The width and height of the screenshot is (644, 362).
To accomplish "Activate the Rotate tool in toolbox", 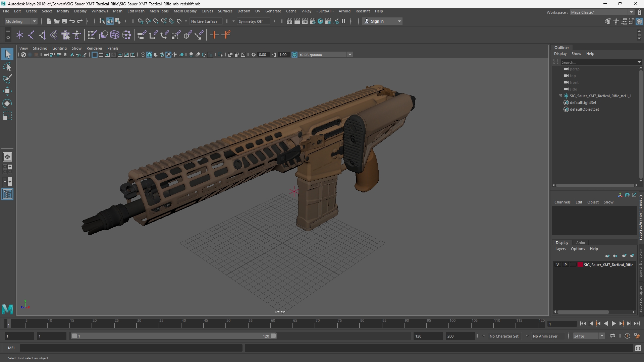I will [7, 104].
